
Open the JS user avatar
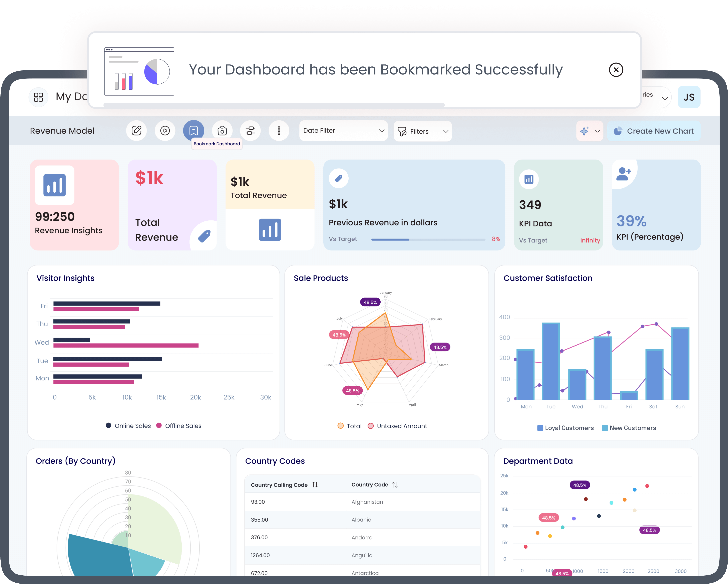click(689, 97)
